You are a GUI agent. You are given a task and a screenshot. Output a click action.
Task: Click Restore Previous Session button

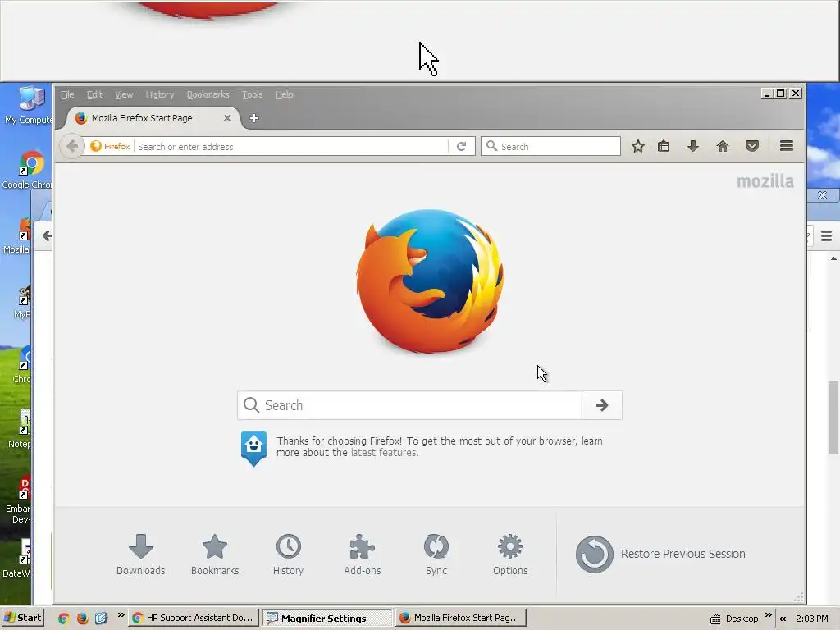[x=660, y=554]
